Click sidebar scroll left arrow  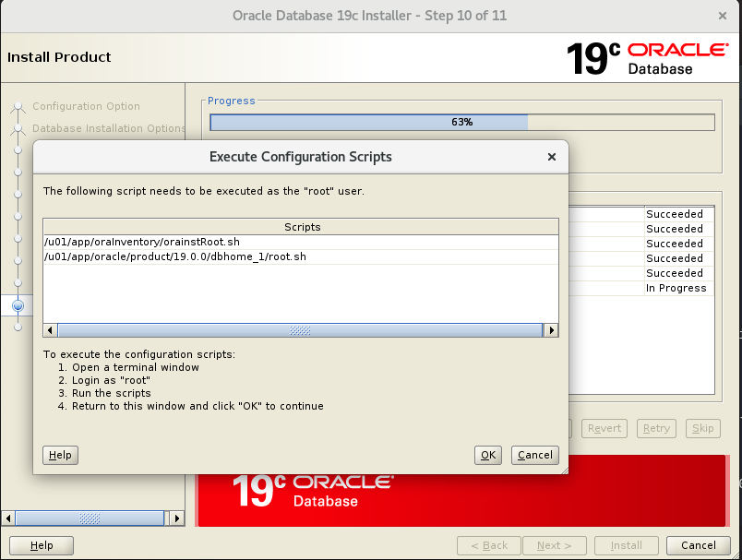click(x=8, y=518)
